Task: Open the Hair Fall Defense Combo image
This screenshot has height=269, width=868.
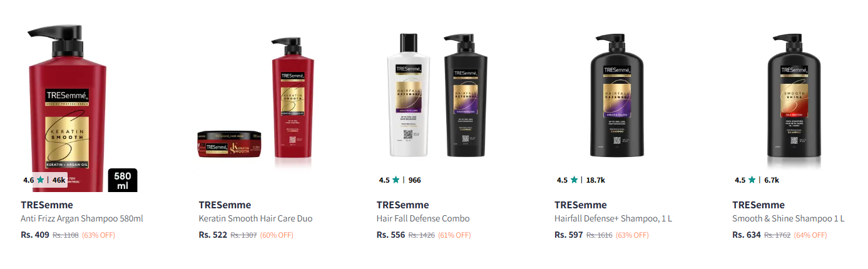Action: tap(435, 106)
